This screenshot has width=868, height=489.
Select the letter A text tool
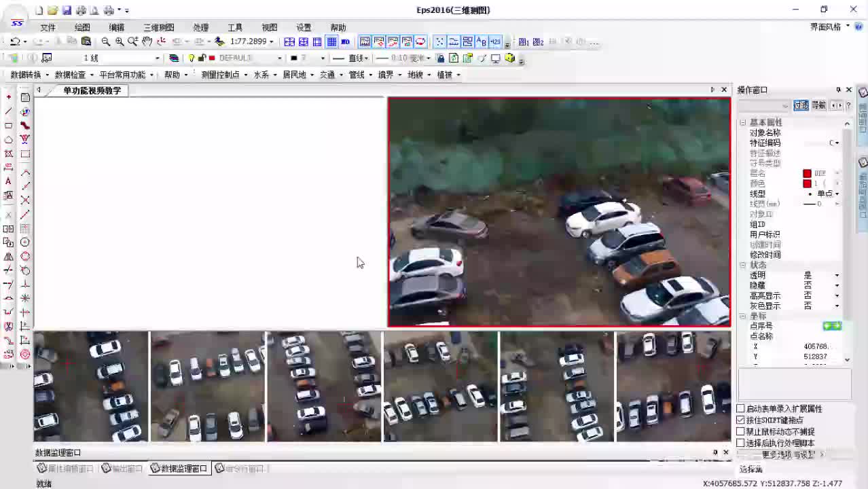8,181
